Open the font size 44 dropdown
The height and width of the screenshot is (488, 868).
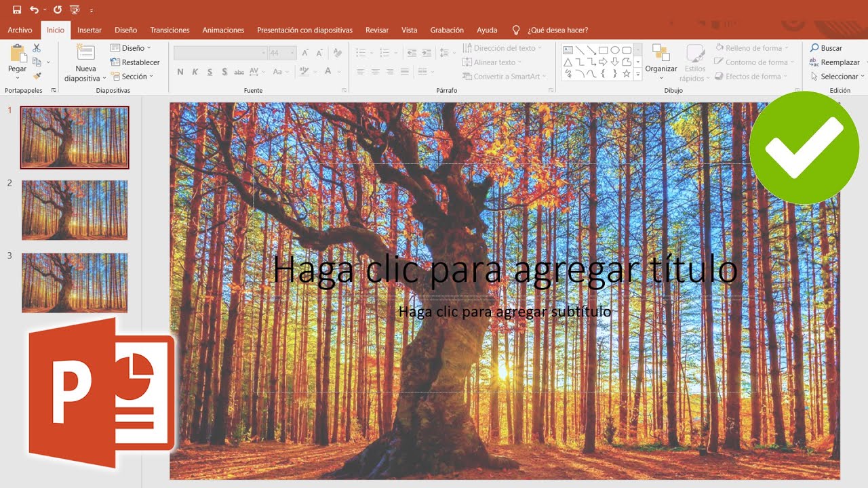click(293, 53)
